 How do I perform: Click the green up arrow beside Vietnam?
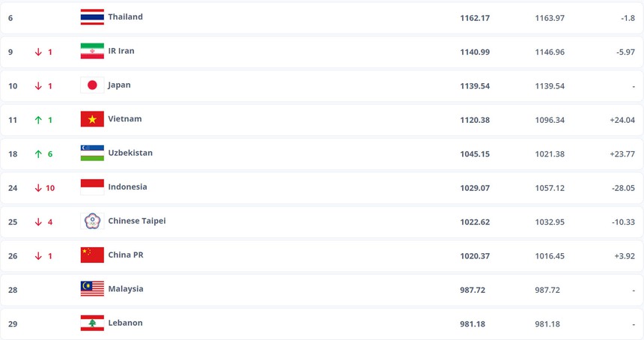click(x=37, y=119)
